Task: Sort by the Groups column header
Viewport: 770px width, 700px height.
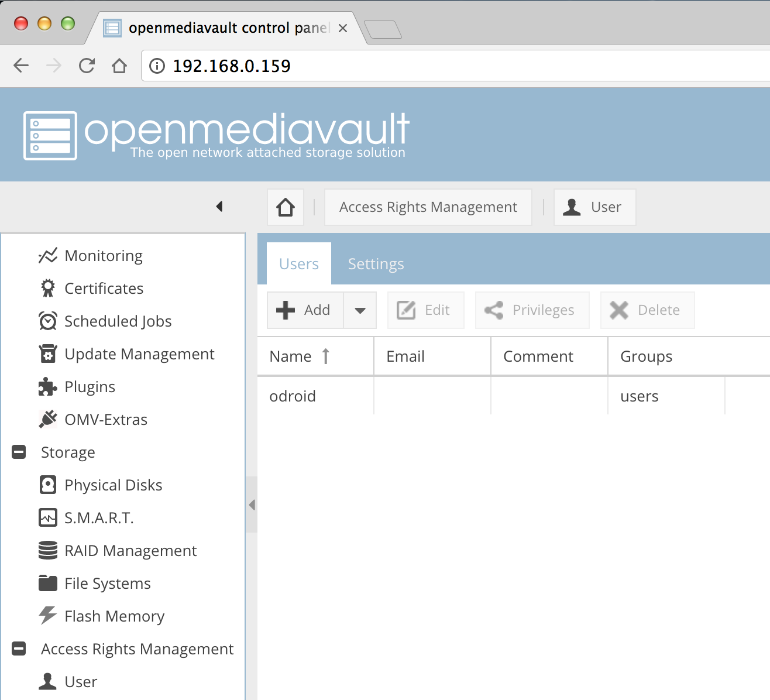Action: click(x=666, y=356)
